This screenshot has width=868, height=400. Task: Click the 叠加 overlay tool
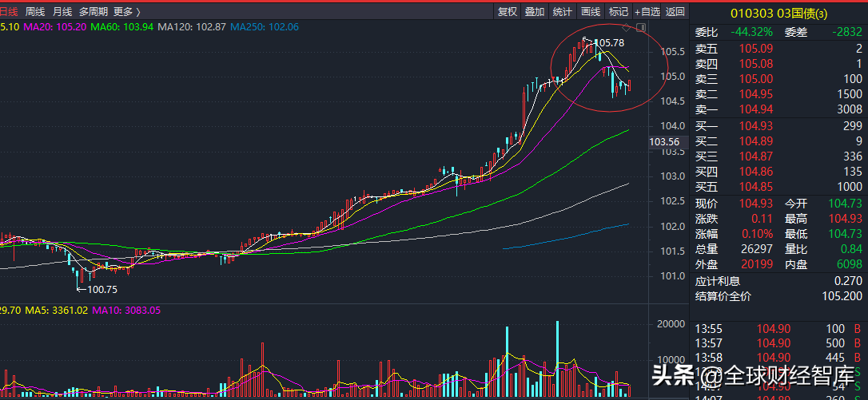(534, 11)
